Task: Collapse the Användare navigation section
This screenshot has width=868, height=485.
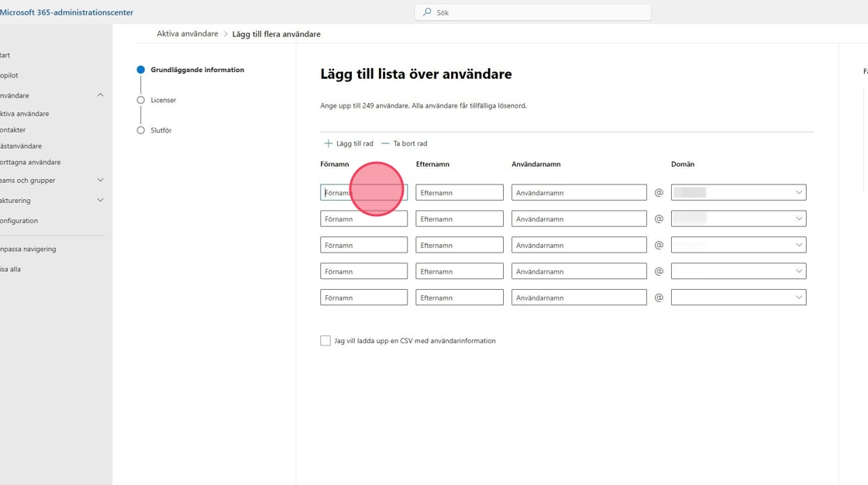Action: coord(100,95)
